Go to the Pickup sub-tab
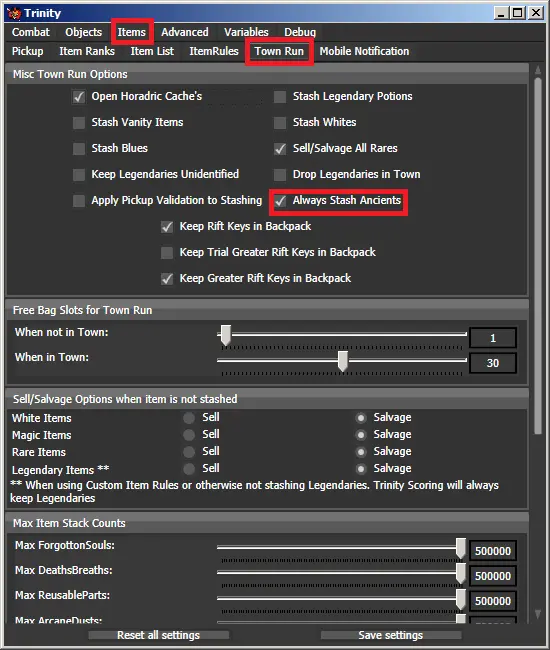 click(27, 51)
